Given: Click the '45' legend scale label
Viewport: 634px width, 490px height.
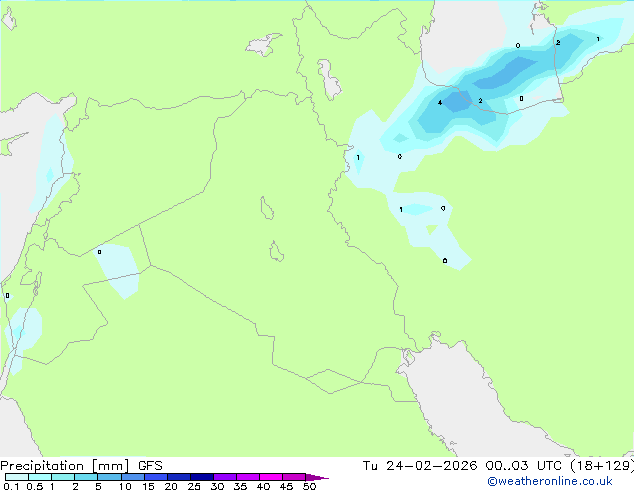Looking at the screenshot, I should click(x=286, y=486).
